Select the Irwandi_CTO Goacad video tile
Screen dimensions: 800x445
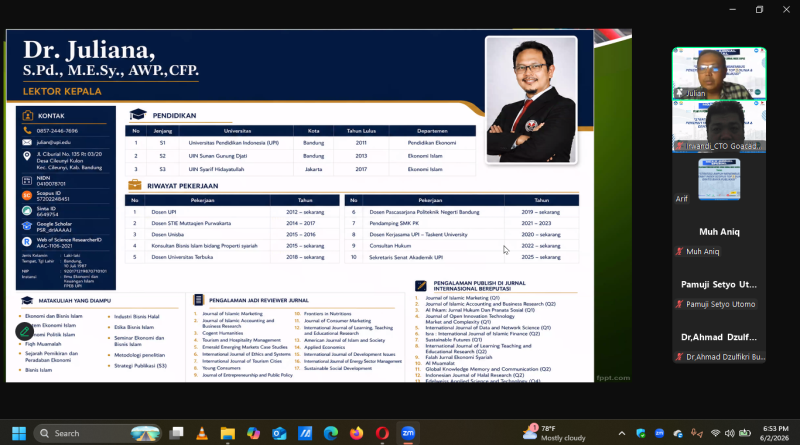(719, 126)
